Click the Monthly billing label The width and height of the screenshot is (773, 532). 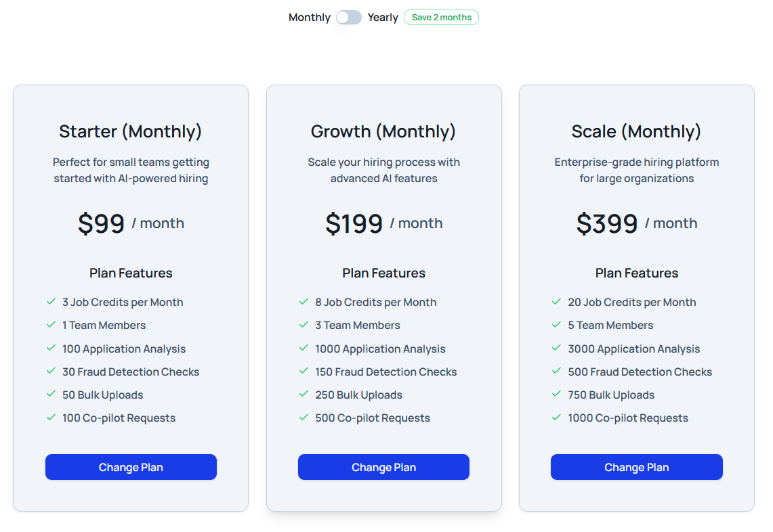tap(309, 18)
